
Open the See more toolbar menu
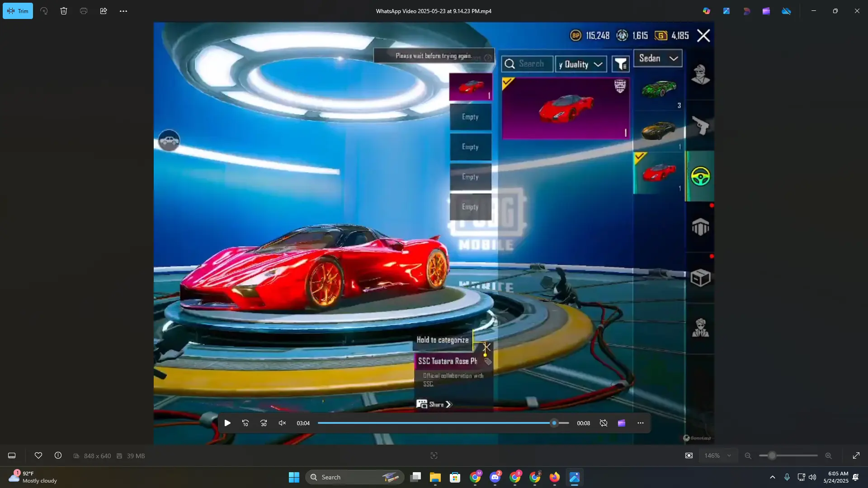[x=123, y=11]
